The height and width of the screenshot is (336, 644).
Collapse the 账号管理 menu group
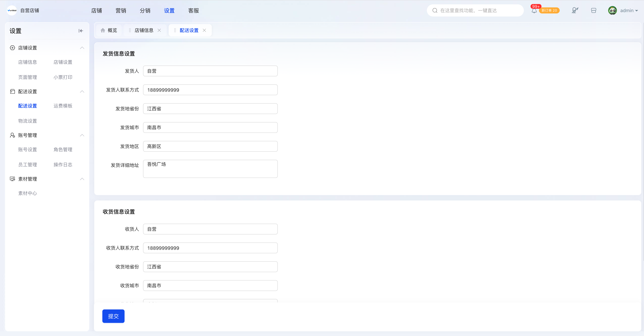click(x=82, y=135)
